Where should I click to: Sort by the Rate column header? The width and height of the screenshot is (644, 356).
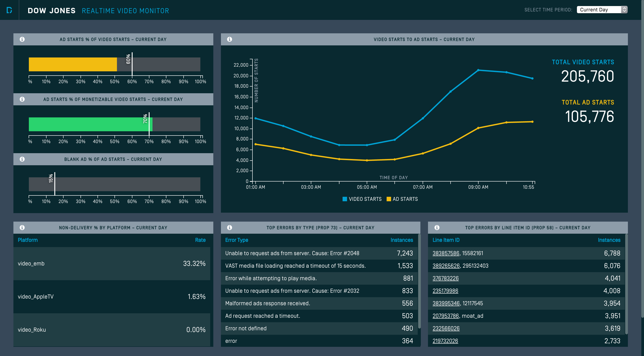(x=200, y=240)
